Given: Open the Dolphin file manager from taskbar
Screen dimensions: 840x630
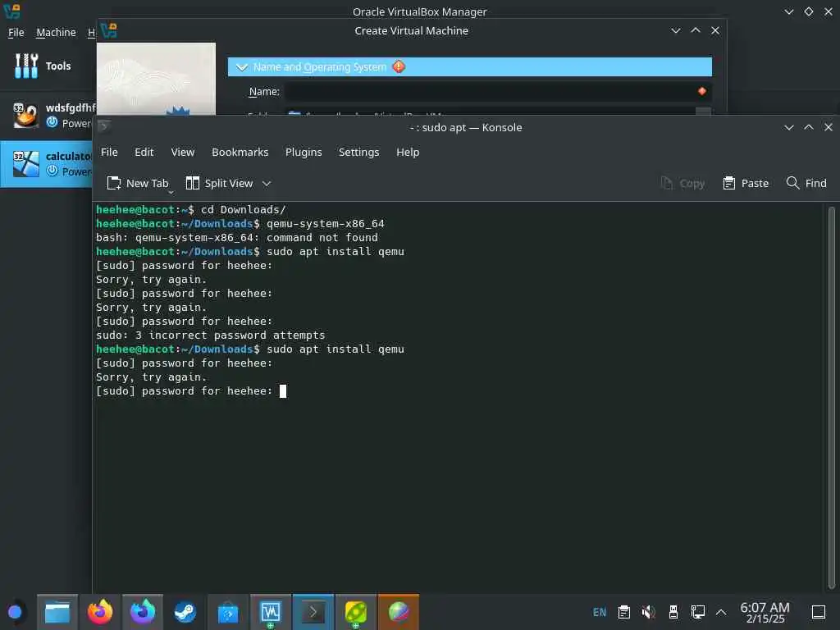Looking at the screenshot, I should click(x=57, y=612).
